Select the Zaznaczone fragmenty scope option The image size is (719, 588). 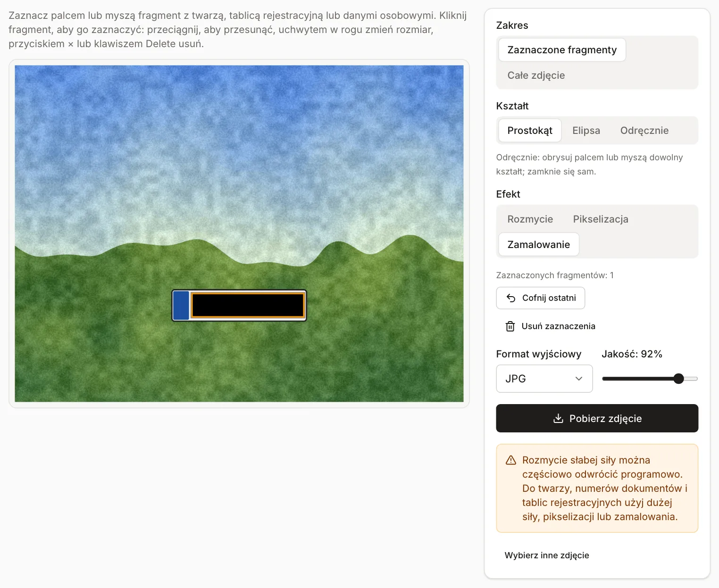562,50
